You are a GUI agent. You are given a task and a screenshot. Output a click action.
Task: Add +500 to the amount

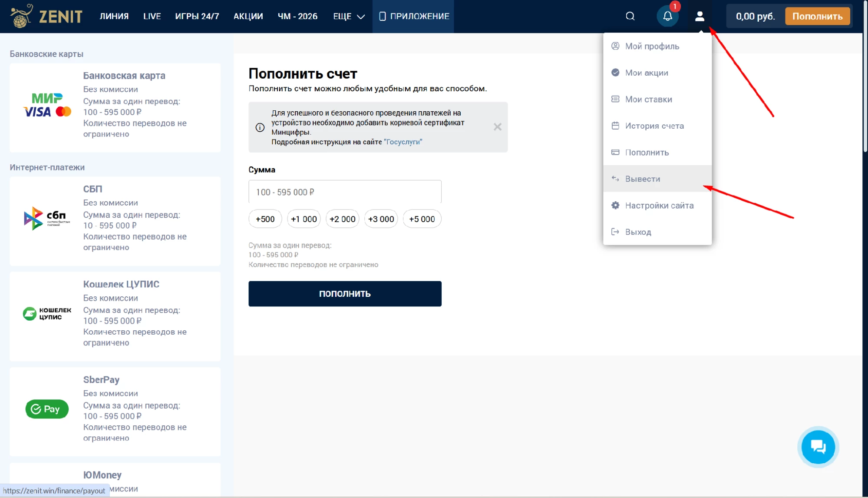[265, 219]
